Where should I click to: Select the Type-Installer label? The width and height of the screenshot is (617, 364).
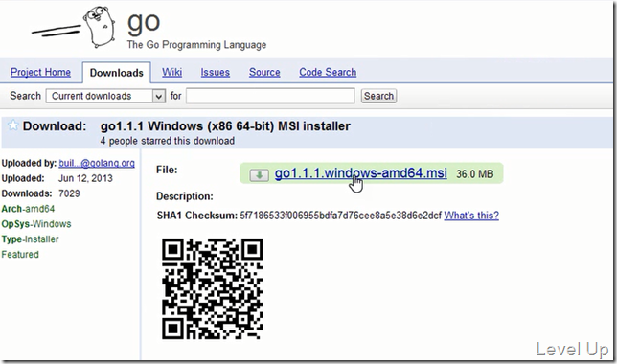pyautogui.click(x=30, y=239)
